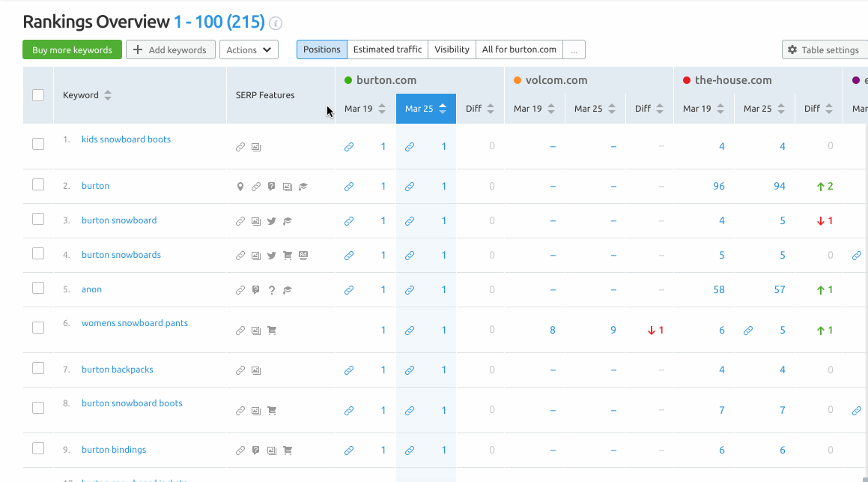Image resolution: width=868 pixels, height=482 pixels.
Task: Click the local pack pin icon for burton
Action: pyautogui.click(x=240, y=187)
